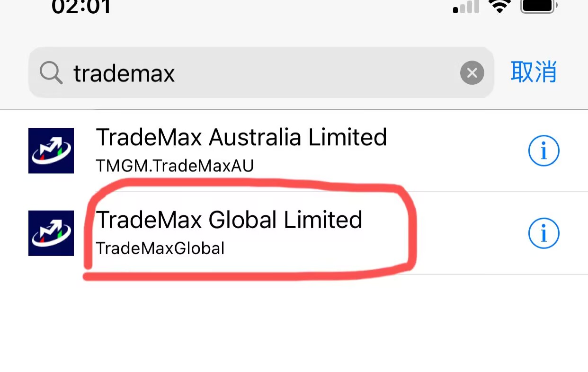
Task: Tap the TradeMax Global Limited logo
Action: coord(51,233)
